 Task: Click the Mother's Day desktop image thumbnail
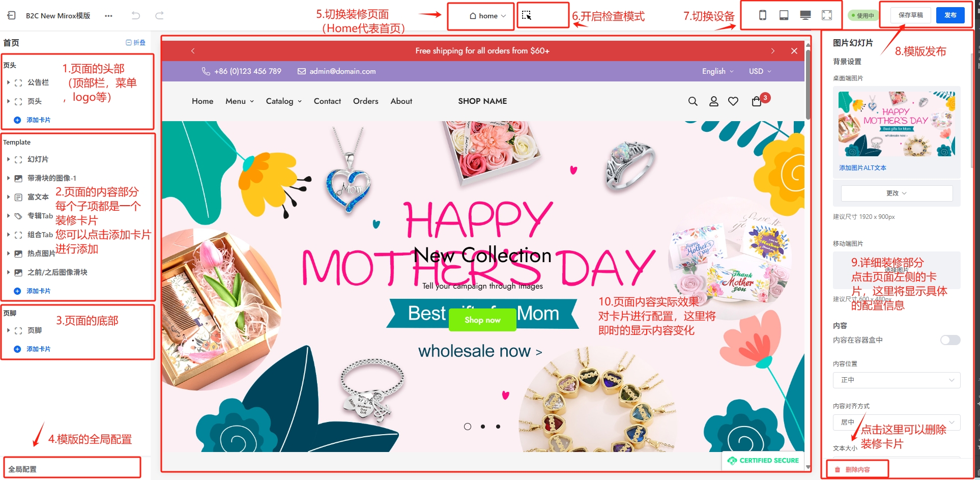pyautogui.click(x=897, y=124)
